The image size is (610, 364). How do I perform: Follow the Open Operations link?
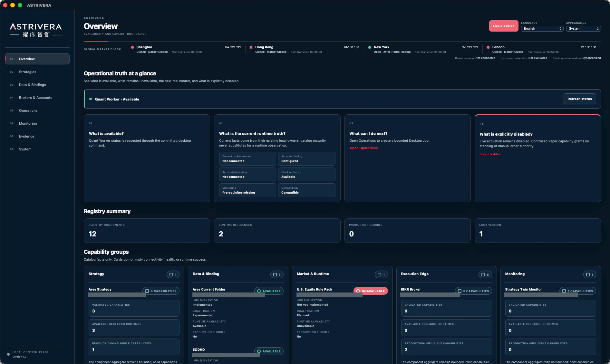[363, 148]
